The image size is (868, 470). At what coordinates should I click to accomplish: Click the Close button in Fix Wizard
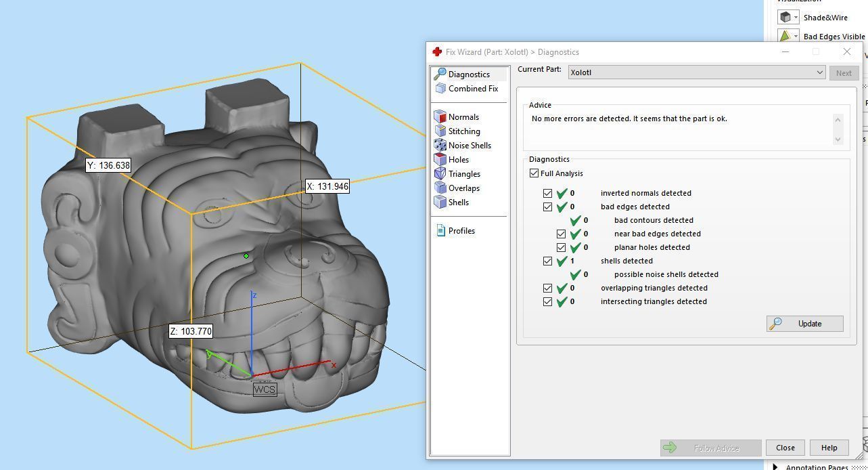click(785, 448)
